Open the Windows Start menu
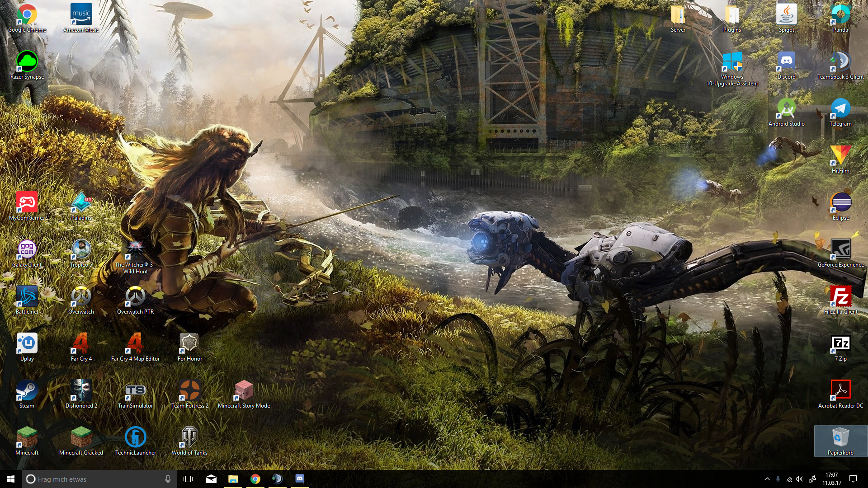 coord(11,479)
